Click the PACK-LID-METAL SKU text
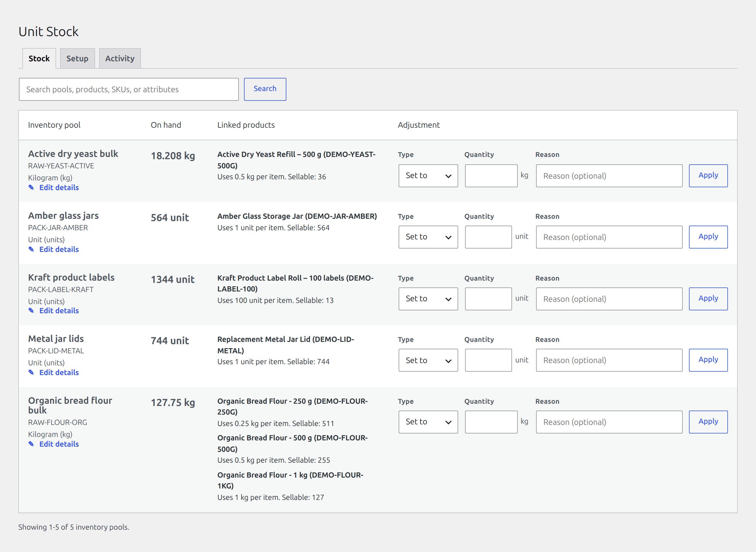The width and height of the screenshot is (756, 552). coord(56,351)
